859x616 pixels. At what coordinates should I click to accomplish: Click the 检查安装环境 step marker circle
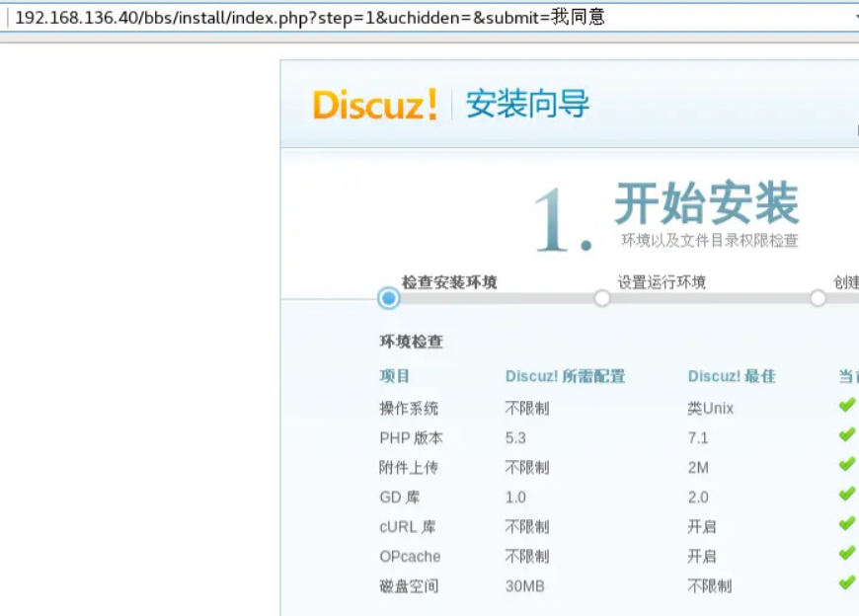(x=388, y=298)
